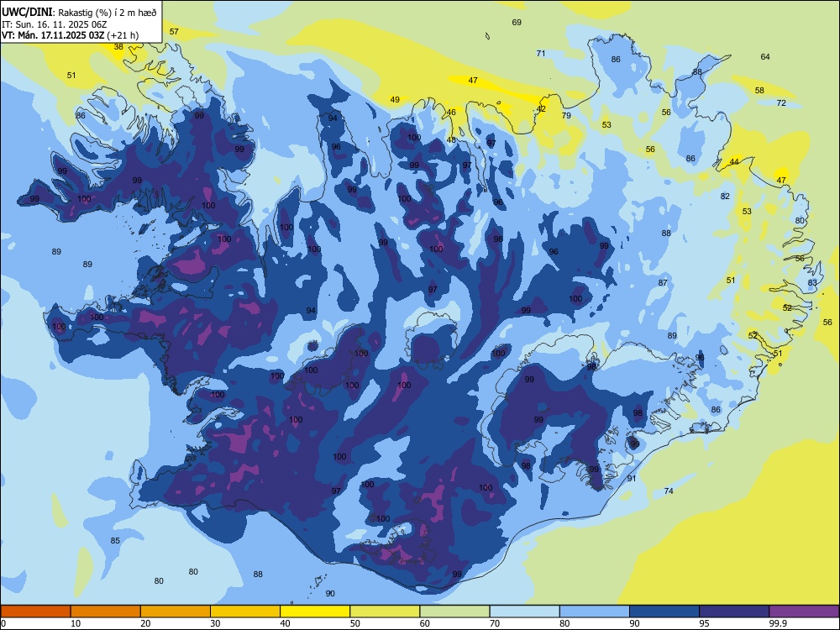Click the '82' humidity value on map

tap(725, 197)
